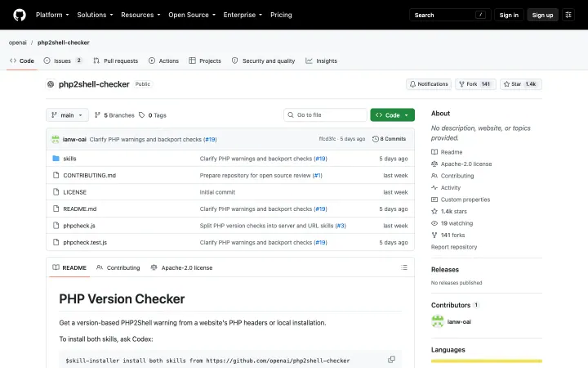
Task: Click the Notifications bell button
Action: pos(429,84)
